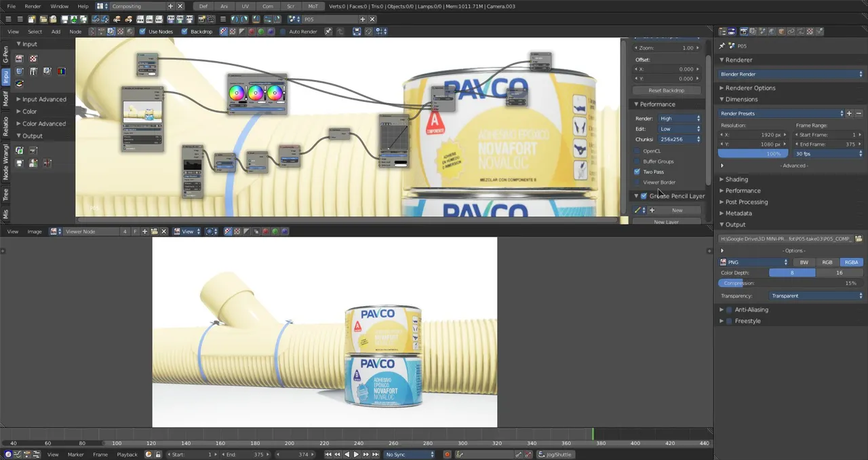Enable the Use Nodes checkbox
The image size is (868, 460).
142,31
